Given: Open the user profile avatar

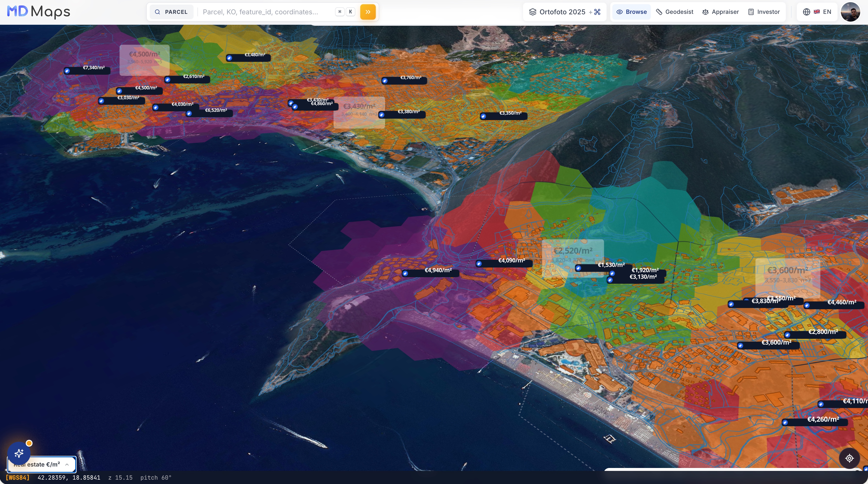Looking at the screenshot, I should pos(851,12).
